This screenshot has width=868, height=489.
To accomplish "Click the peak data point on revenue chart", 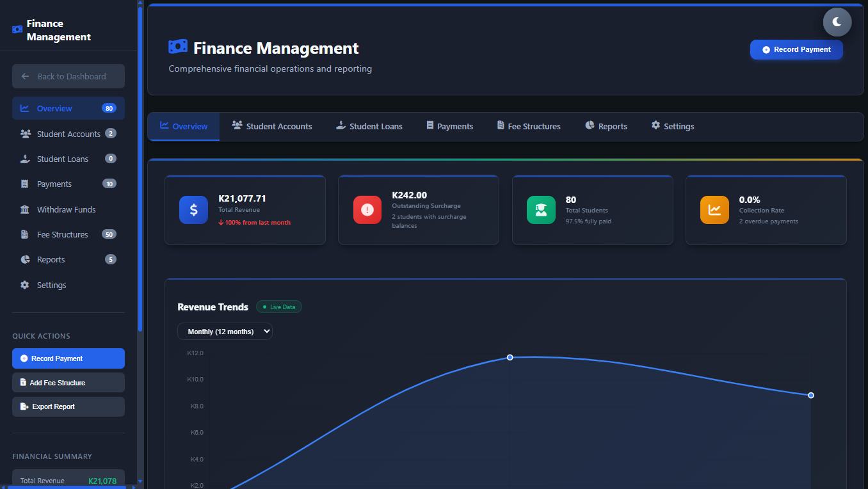I will [510, 357].
